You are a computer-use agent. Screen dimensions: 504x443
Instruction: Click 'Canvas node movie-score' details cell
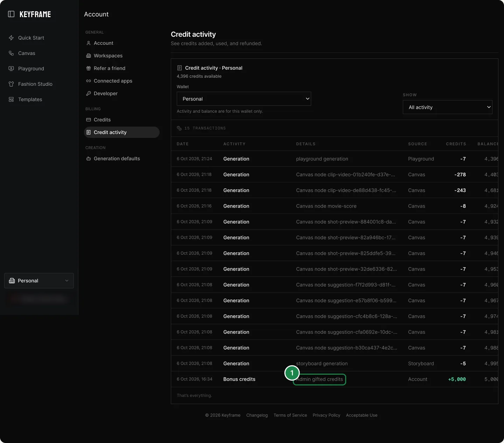coord(326,206)
